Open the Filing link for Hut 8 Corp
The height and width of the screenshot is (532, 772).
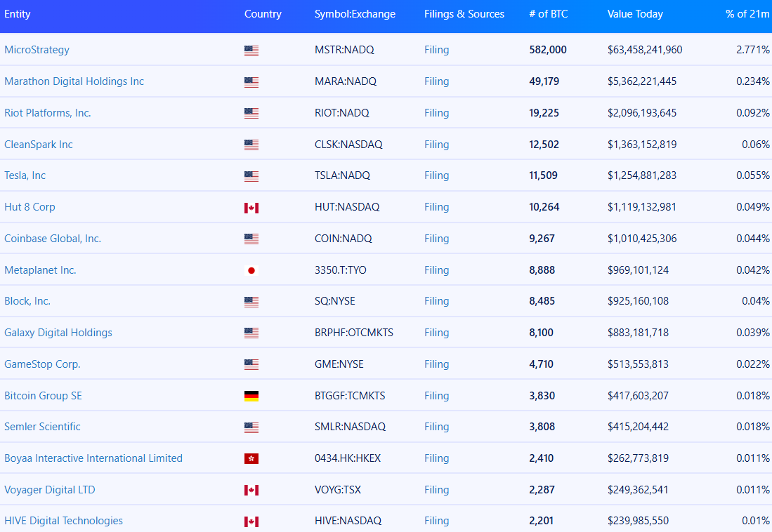click(437, 207)
